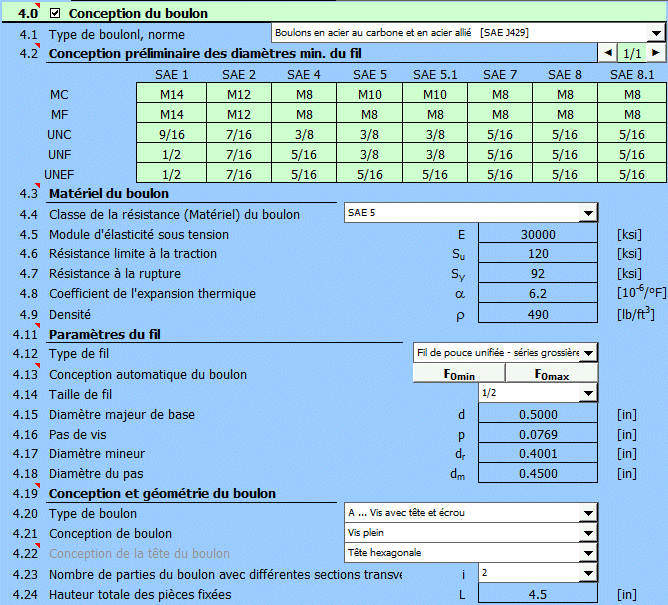Image resolution: width=668 pixels, height=605 pixels.
Task: Select the UNEF cell 7/16 under SAE 2
Action: (239, 174)
